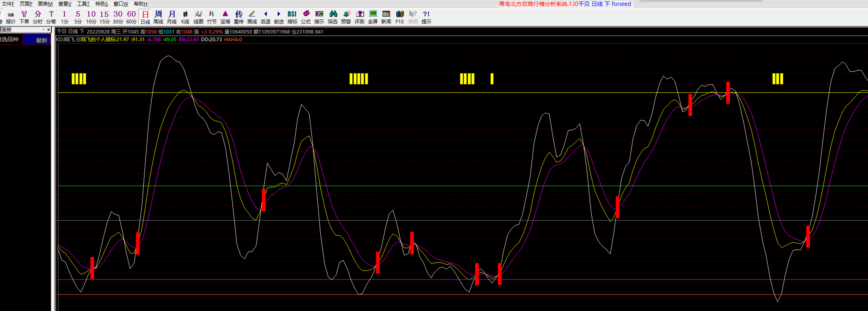
Task: Open the RSI 指标 indicator selector
Action: coord(292,18)
